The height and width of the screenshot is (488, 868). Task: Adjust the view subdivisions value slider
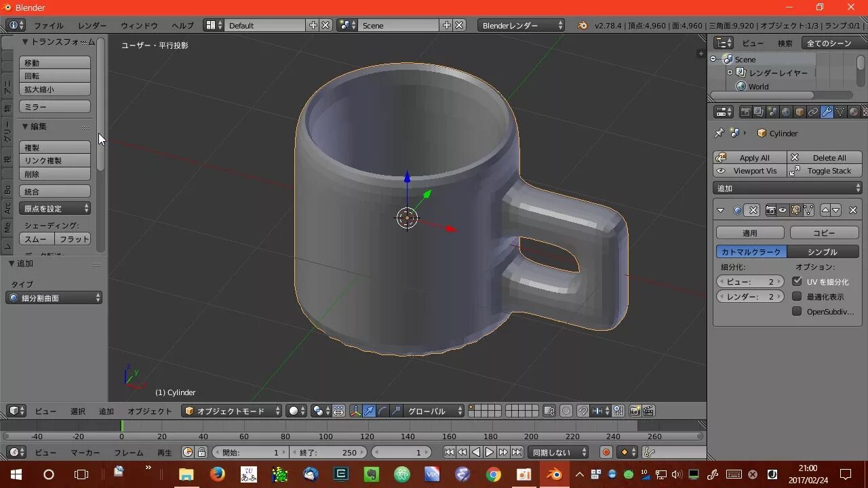750,281
